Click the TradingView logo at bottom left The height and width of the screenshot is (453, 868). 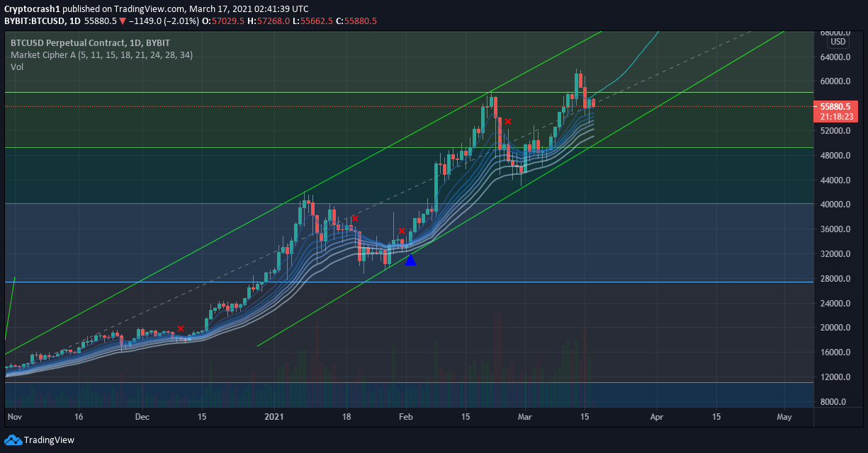tap(40, 440)
